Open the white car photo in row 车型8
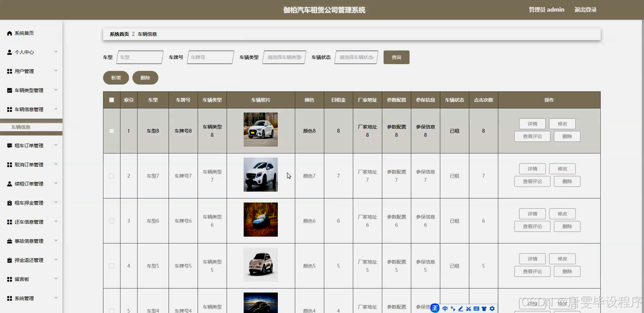Viewport: 644px width, 313px height. coord(261,130)
